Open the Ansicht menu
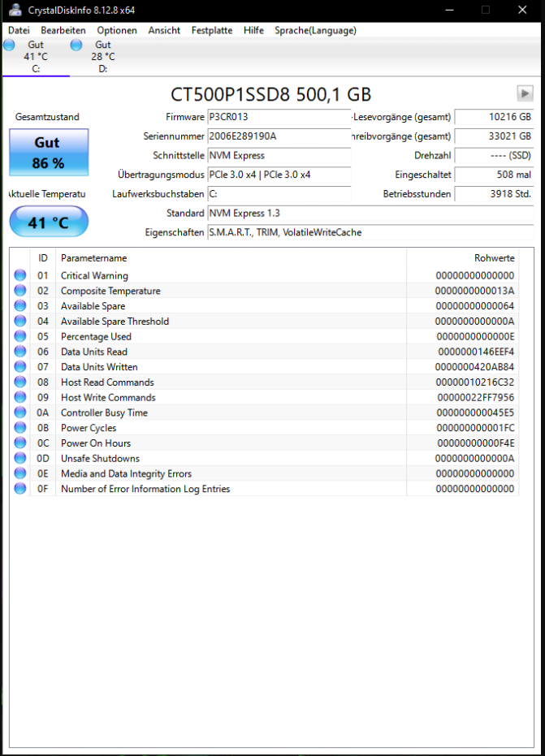The width and height of the screenshot is (545, 756). click(x=164, y=30)
